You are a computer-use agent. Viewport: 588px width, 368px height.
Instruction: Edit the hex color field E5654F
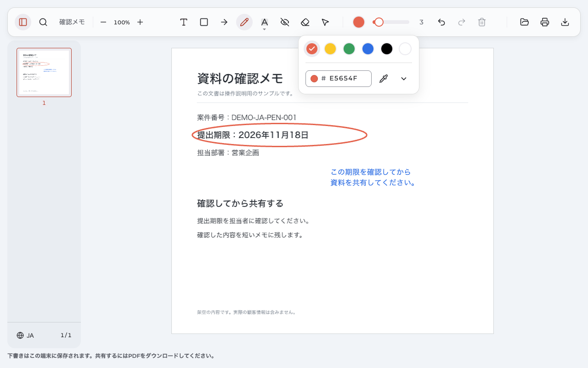pyautogui.click(x=339, y=79)
